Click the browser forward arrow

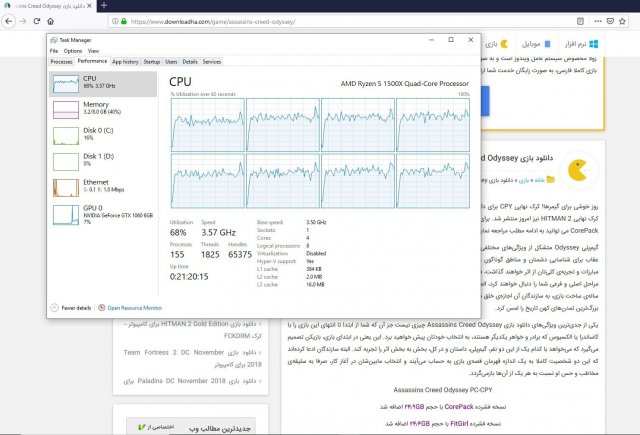click(23, 21)
